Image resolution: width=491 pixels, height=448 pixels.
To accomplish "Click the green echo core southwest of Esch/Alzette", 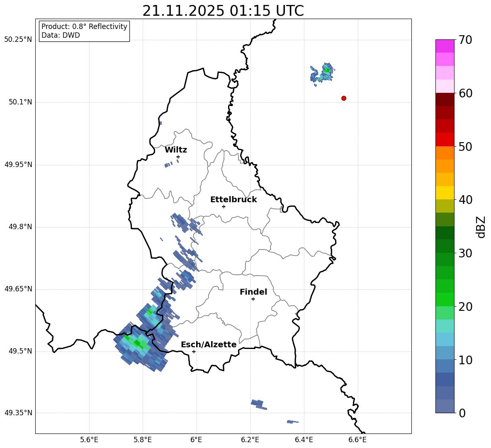I will click(137, 343).
